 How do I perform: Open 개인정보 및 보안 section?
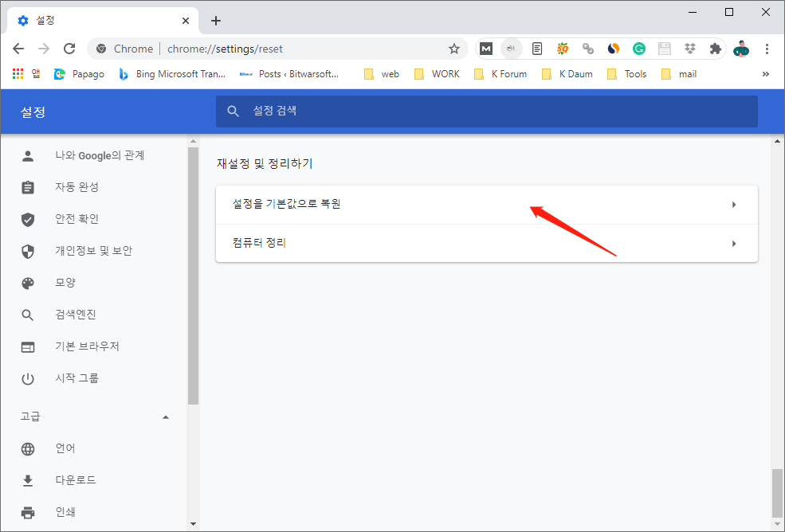coord(93,251)
